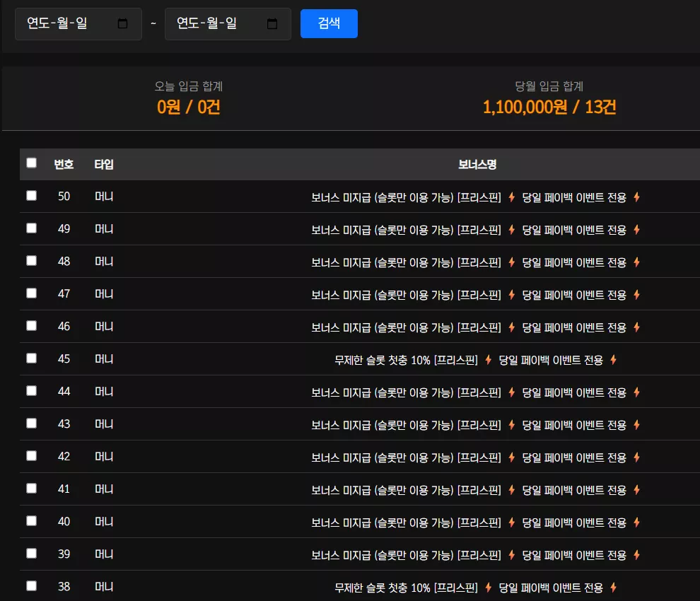Click lightning icon after 프리스핀 in row 45
The height and width of the screenshot is (601, 700).
[489, 359]
